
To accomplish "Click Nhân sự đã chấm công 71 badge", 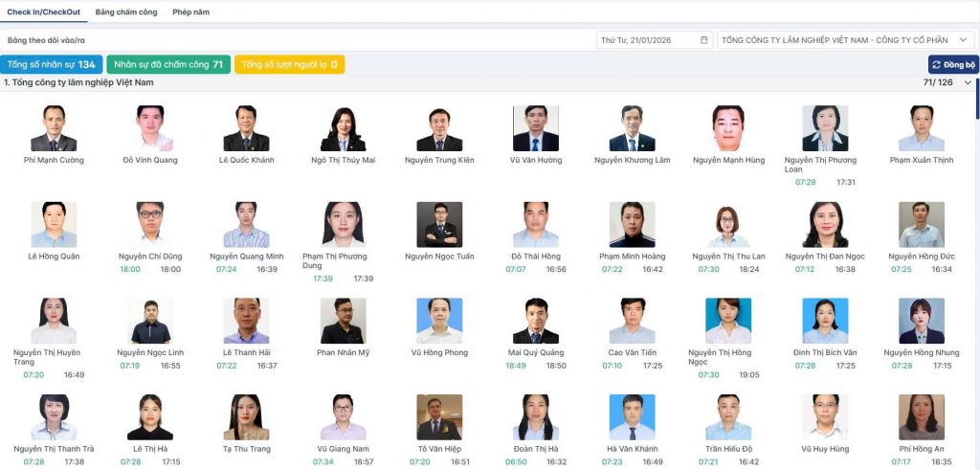I will [x=168, y=64].
